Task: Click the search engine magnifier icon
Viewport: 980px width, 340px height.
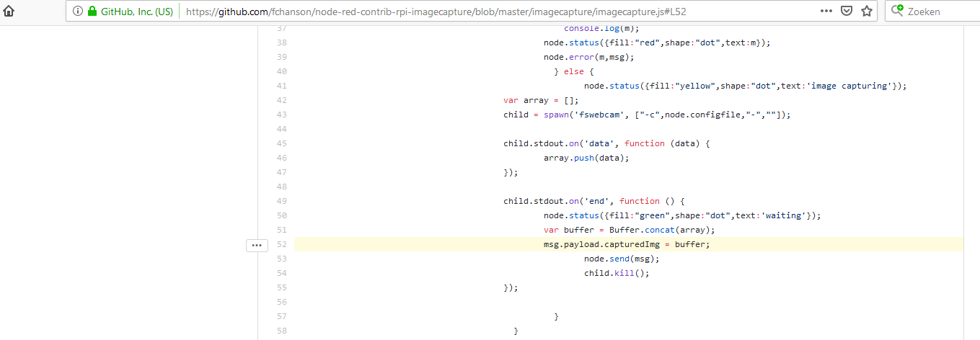Action: pos(897,11)
